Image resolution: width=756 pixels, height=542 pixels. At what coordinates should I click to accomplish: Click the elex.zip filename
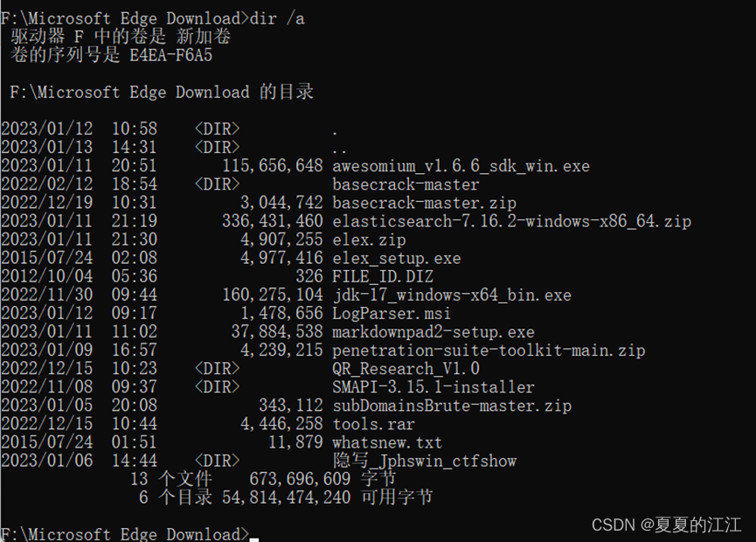point(369,240)
